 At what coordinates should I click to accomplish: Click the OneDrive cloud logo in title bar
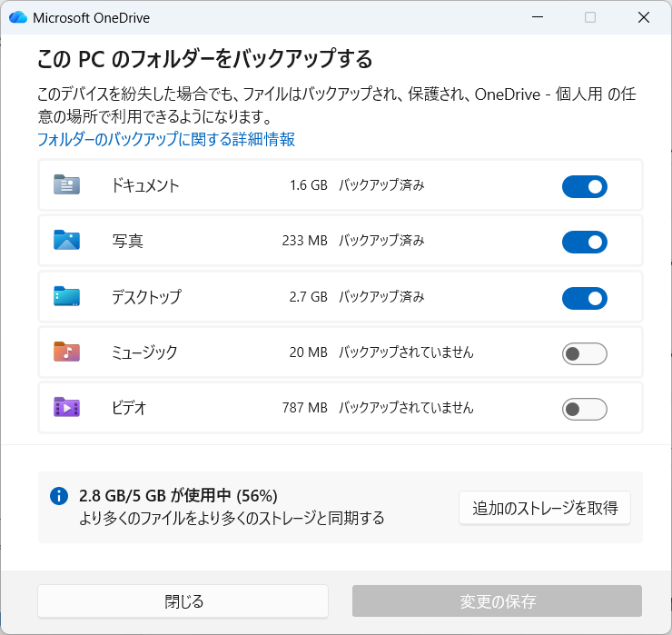[x=18, y=17]
